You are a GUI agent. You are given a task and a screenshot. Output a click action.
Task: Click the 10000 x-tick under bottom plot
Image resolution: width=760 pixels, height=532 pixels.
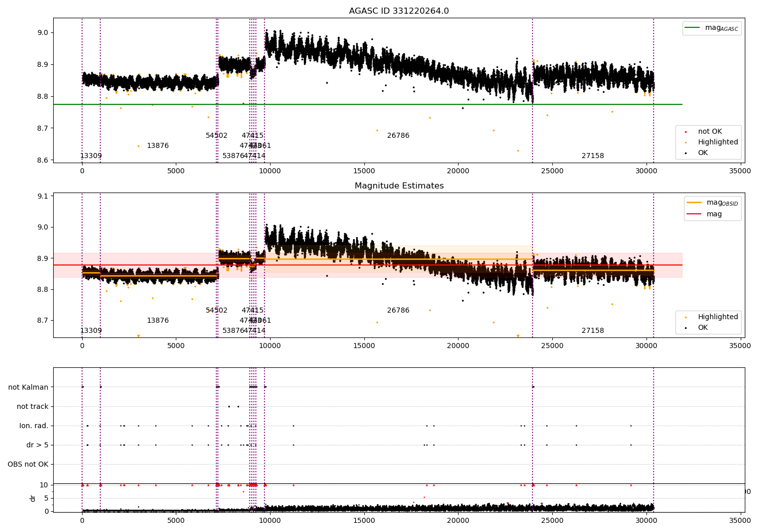[270, 520]
